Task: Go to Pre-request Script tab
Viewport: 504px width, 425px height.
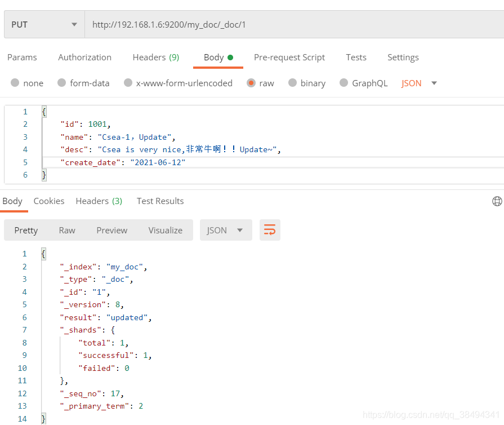Action: click(x=289, y=57)
